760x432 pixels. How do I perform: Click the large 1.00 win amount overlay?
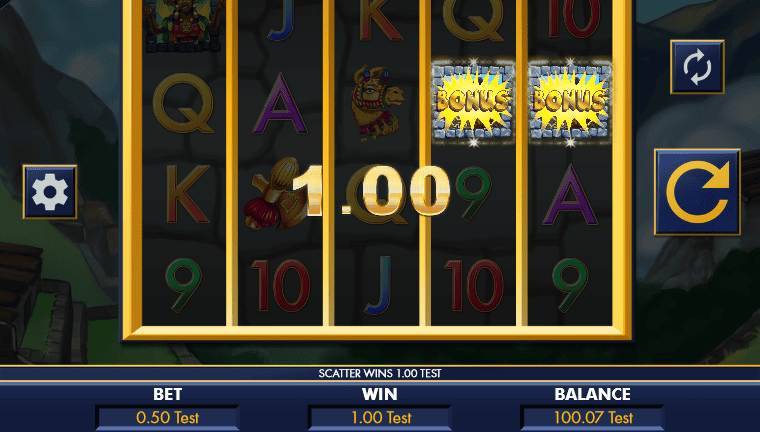tap(371, 191)
